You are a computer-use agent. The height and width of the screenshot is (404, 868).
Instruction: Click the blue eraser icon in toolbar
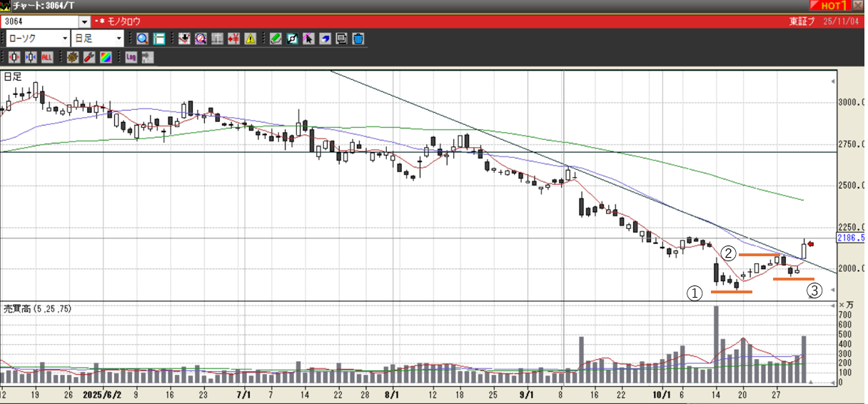325,39
